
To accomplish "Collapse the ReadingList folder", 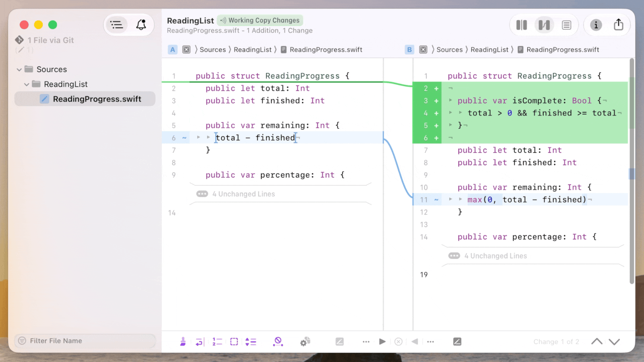I will point(27,84).
